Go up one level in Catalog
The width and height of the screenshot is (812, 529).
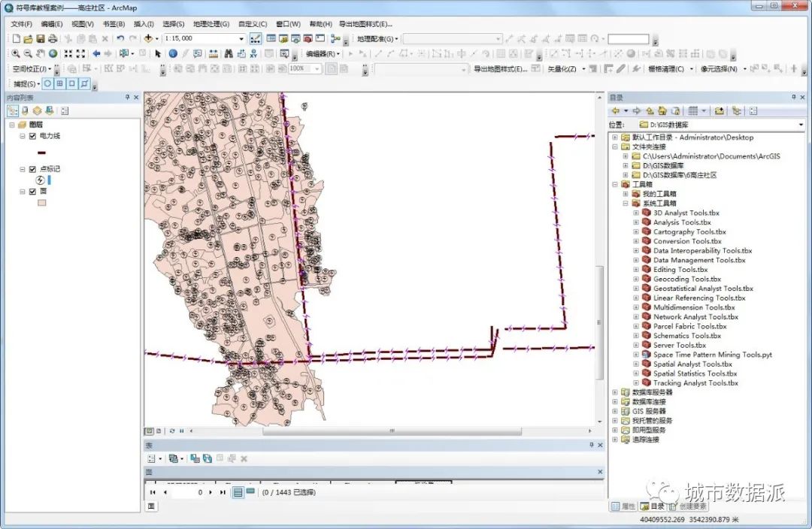pyautogui.click(x=650, y=110)
